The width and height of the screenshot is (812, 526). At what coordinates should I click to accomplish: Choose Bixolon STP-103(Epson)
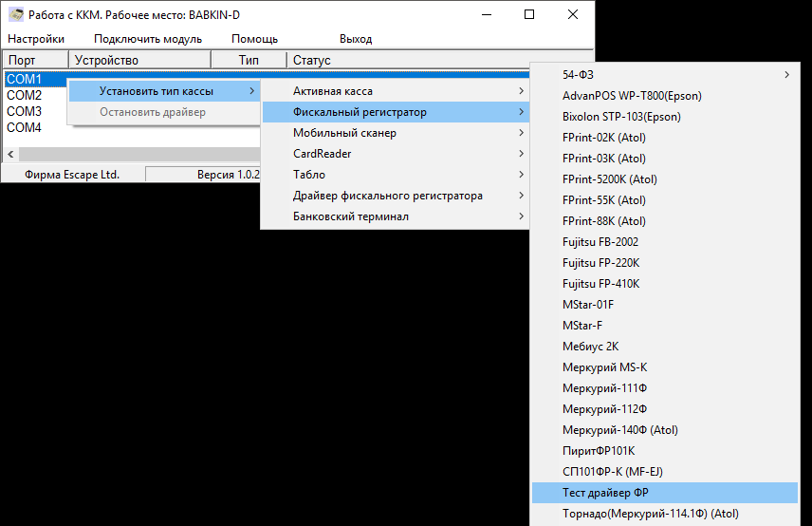coord(665,117)
